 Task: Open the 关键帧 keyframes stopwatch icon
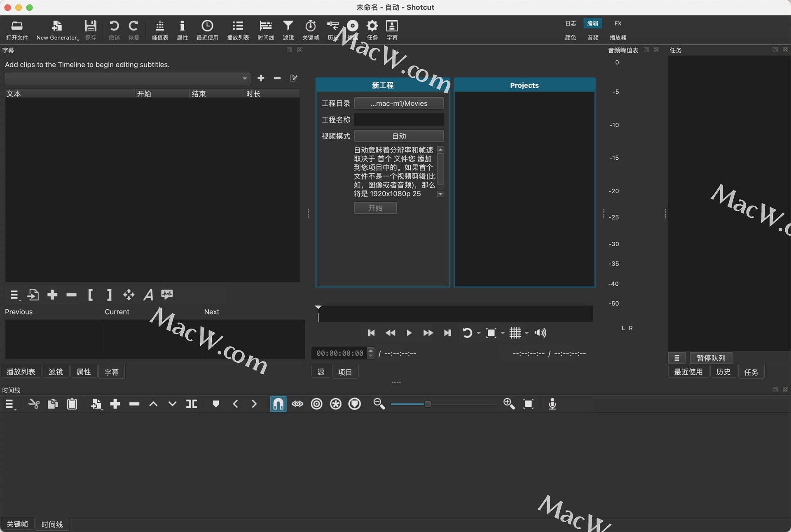pyautogui.click(x=311, y=30)
